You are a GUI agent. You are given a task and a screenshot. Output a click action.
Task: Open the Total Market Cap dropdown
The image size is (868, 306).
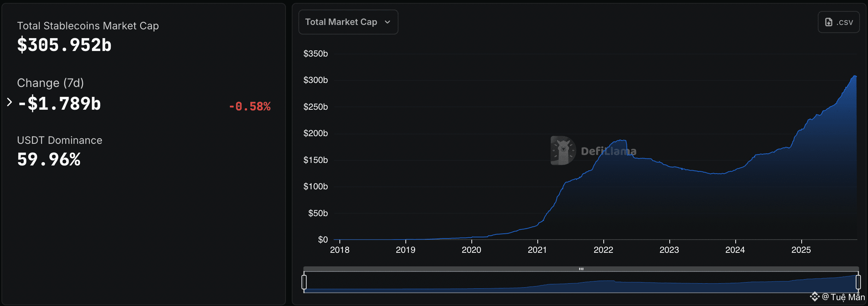347,22
